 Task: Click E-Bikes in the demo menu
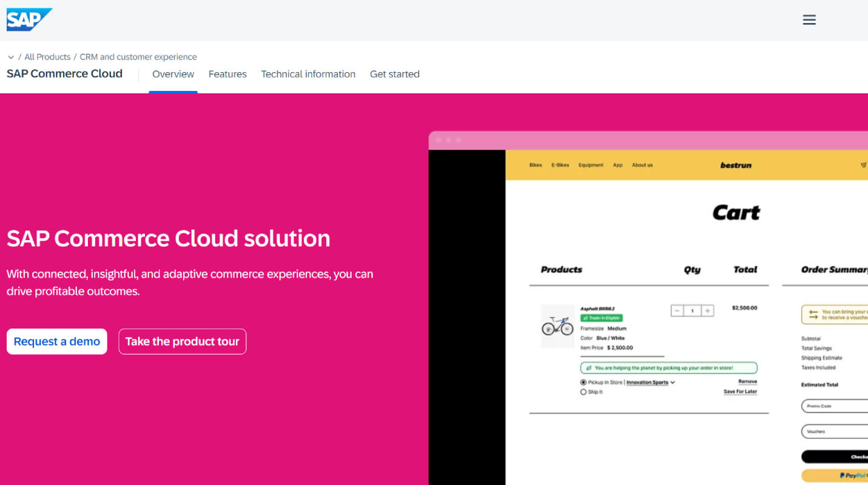(x=560, y=165)
